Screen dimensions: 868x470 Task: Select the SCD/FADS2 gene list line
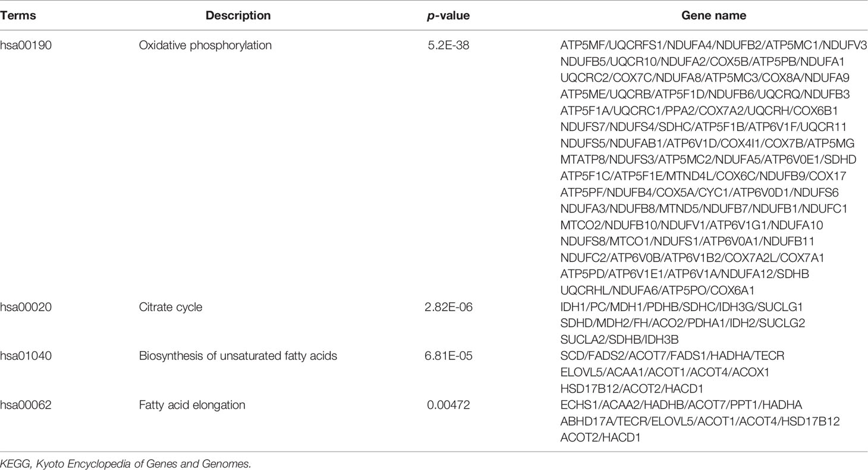click(672, 356)
